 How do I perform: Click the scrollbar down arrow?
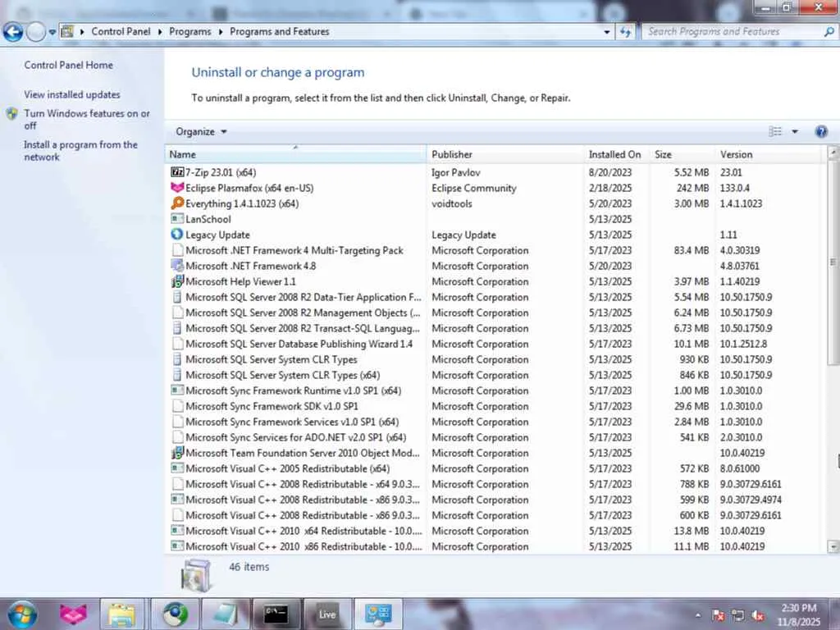point(833,546)
